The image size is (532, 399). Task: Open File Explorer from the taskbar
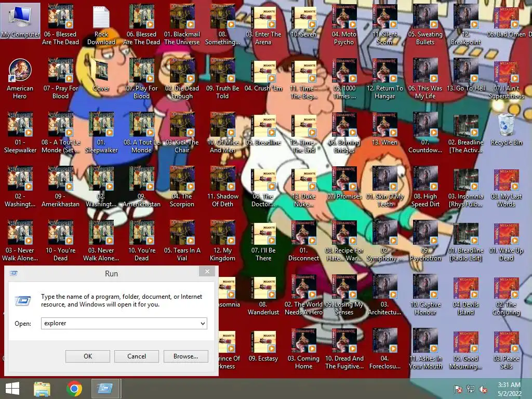point(42,389)
